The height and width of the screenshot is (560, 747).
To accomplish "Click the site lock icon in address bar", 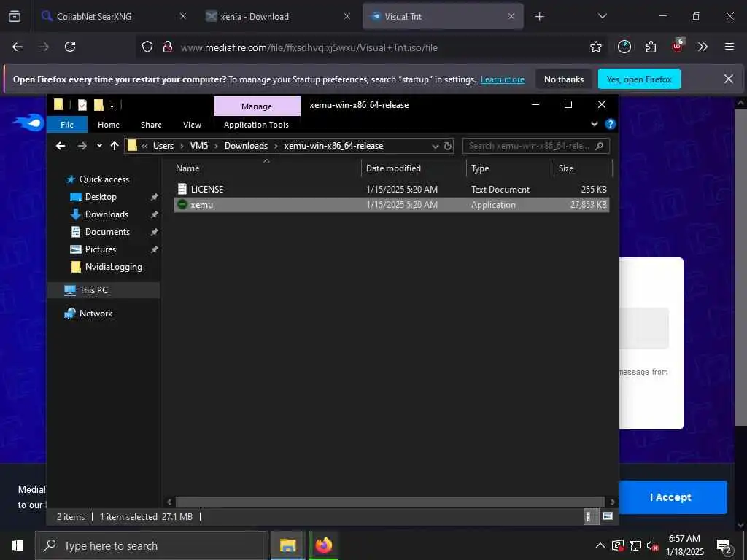I will click(168, 47).
